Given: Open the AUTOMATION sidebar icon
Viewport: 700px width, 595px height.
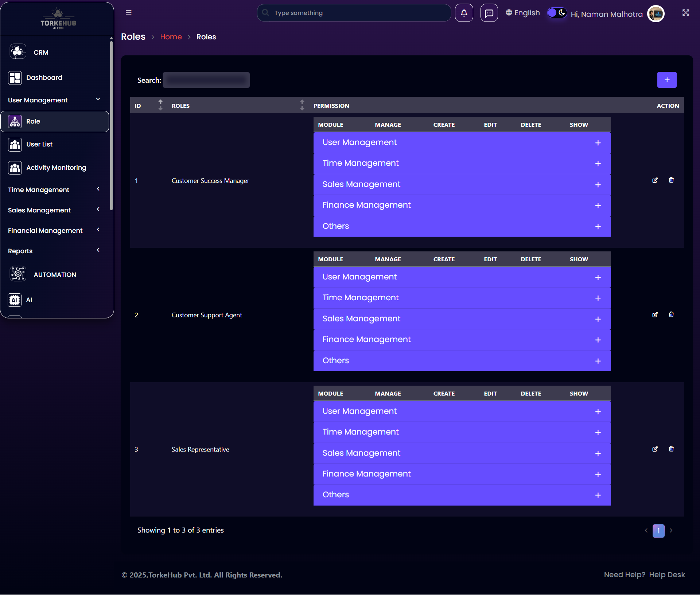Looking at the screenshot, I should pos(18,274).
